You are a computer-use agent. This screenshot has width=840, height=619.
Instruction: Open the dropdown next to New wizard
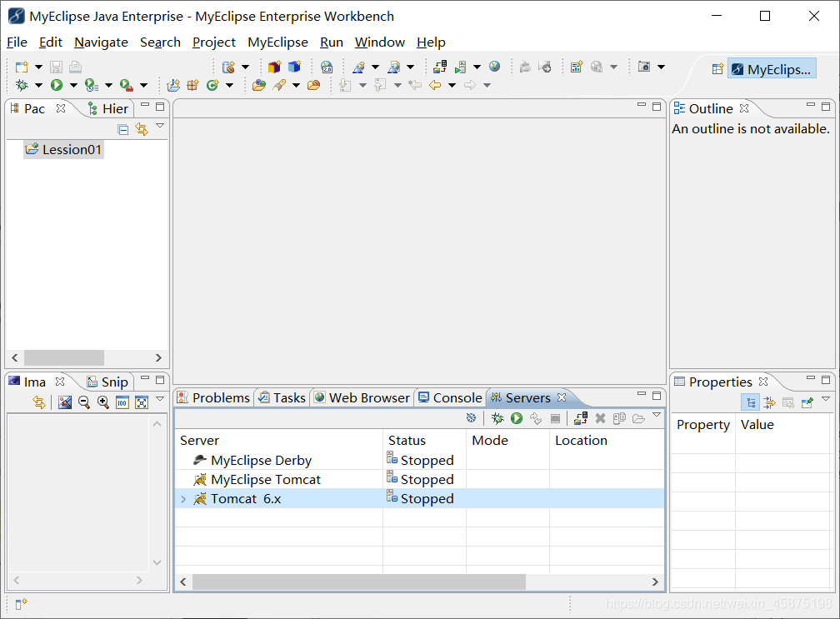(38, 67)
